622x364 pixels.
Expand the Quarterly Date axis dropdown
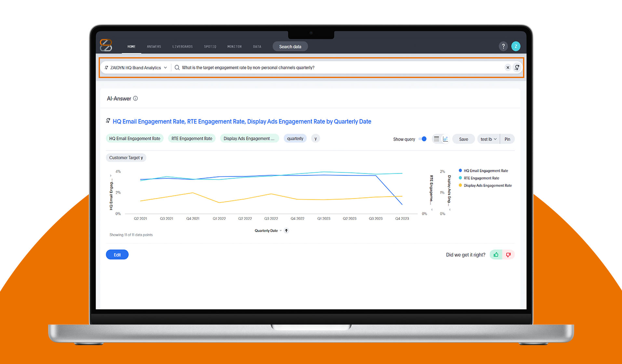(x=280, y=231)
